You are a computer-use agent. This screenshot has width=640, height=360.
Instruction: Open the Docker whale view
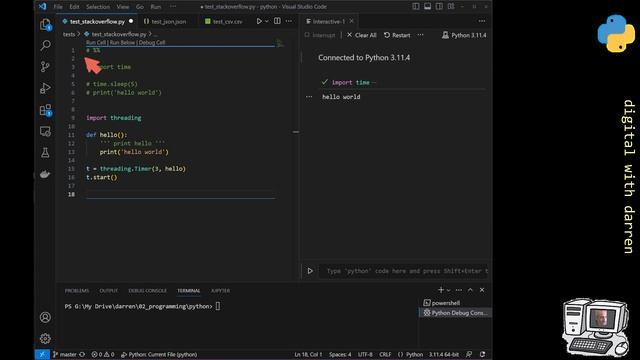45,174
